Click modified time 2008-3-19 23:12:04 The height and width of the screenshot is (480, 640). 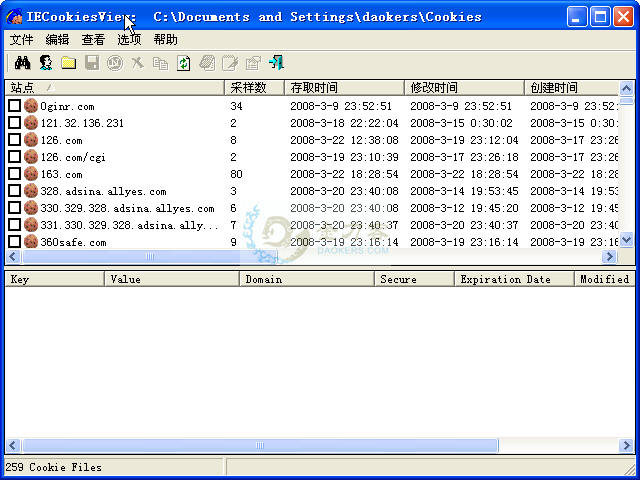point(464,140)
